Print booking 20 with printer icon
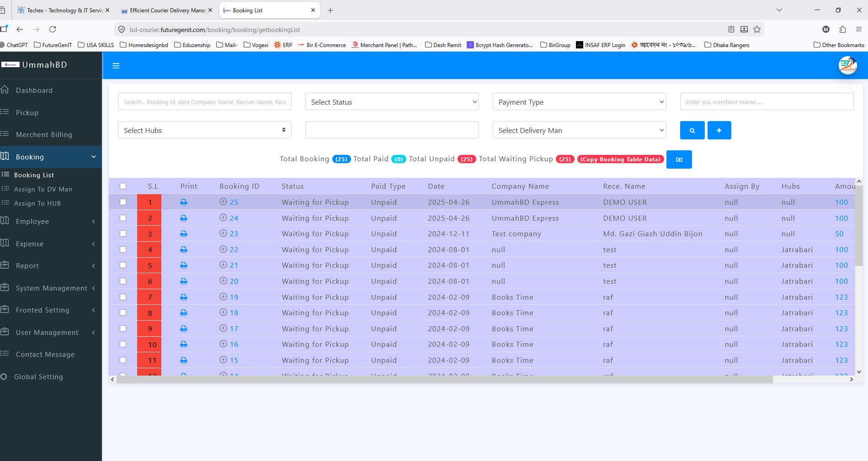 pos(184,281)
